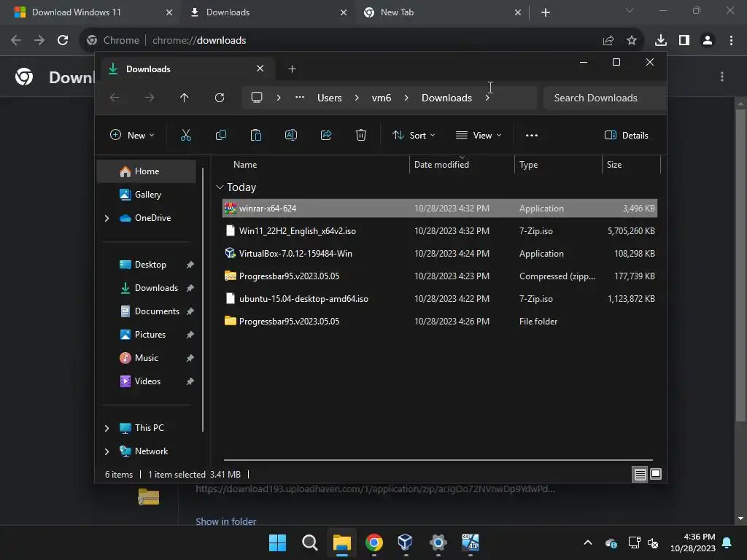This screenshot has height=560, width=747.
Task: Click the Cut scissors icon in Explorer toolbar
Action: point(186,135)
